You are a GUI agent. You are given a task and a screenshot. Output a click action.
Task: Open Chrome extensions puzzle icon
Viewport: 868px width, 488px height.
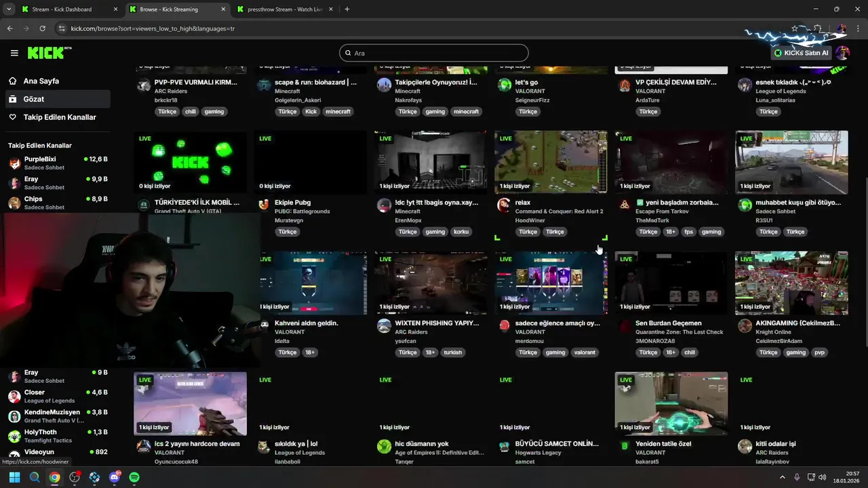click(818, 28)
